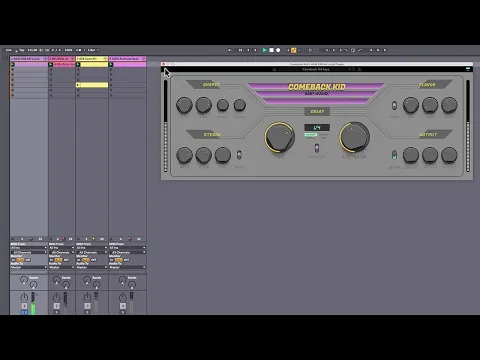Click the DELAY label button in plugin

[317, 111]
